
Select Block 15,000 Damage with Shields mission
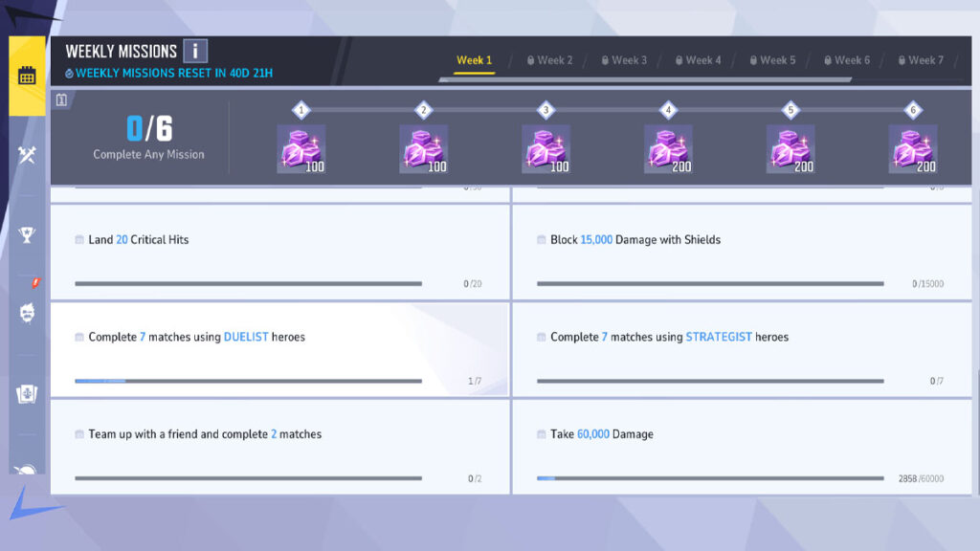pos(742,252)
